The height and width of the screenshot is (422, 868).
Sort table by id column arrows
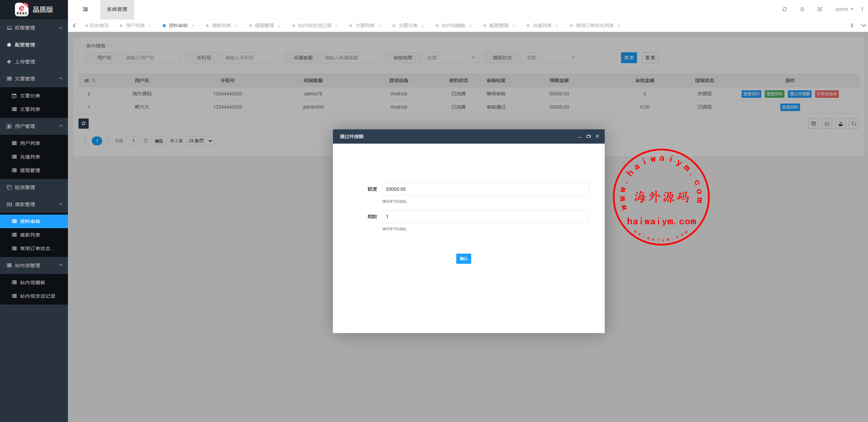(94, 80)
